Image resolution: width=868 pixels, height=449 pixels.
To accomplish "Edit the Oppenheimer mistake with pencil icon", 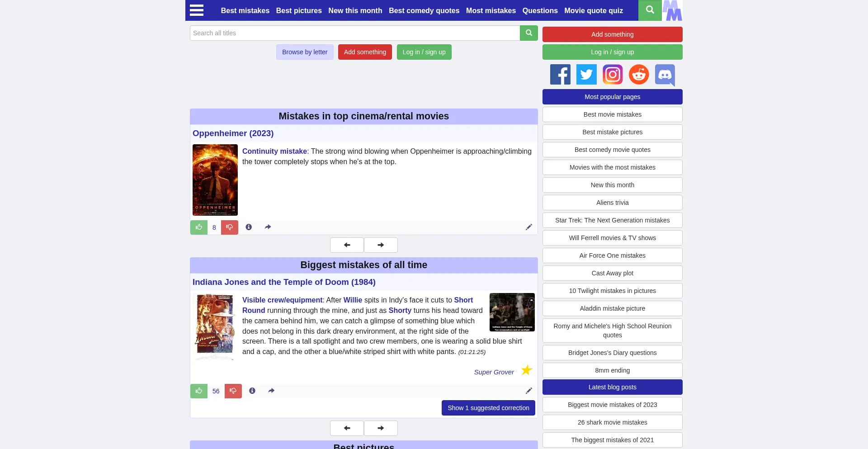I will [529, 227].
